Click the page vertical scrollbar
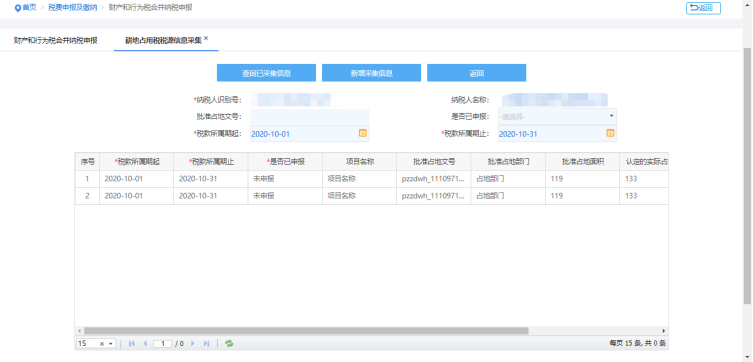This screenshot has height=362, width=753. click(747, 176)
